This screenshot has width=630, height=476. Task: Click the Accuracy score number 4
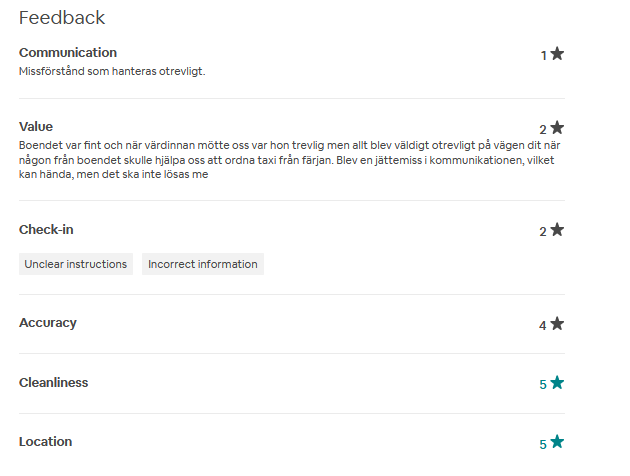pos(543,325)
